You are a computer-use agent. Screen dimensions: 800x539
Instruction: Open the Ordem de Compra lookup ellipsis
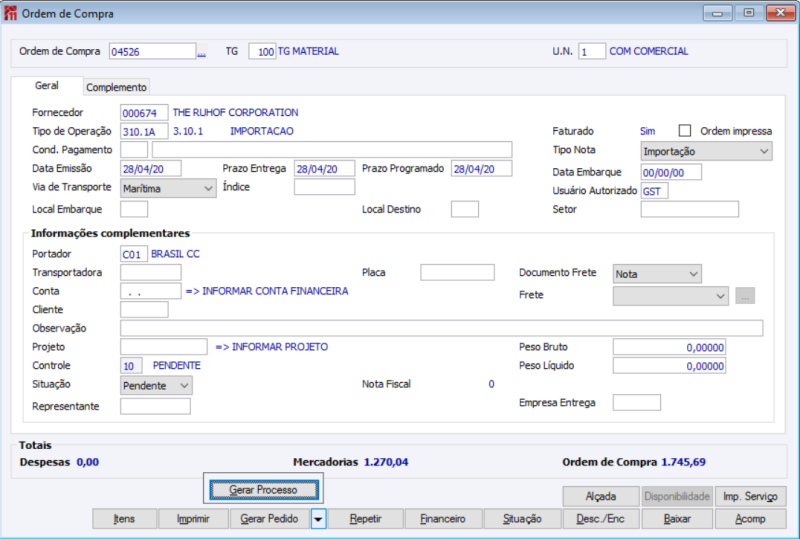(202, 53)
